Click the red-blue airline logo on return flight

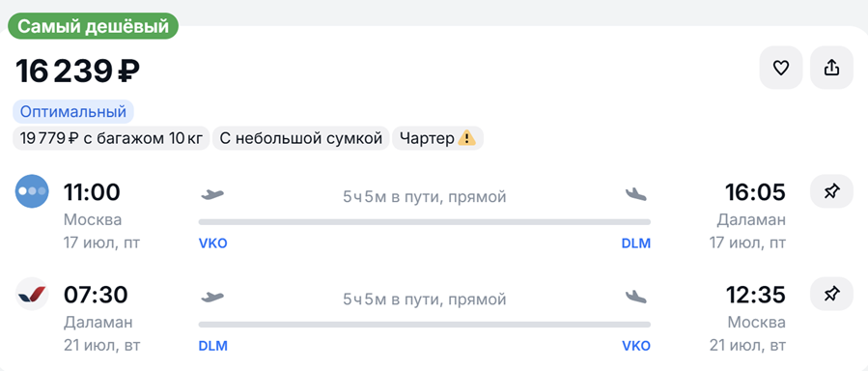coord(32,294)
